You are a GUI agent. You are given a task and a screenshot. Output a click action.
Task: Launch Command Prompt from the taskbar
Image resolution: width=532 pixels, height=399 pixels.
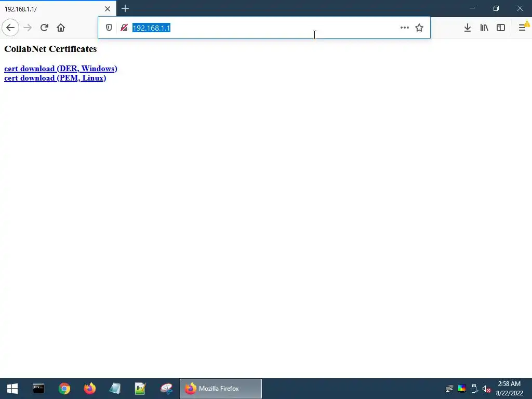pyautogui.click(x=38, y=389)
